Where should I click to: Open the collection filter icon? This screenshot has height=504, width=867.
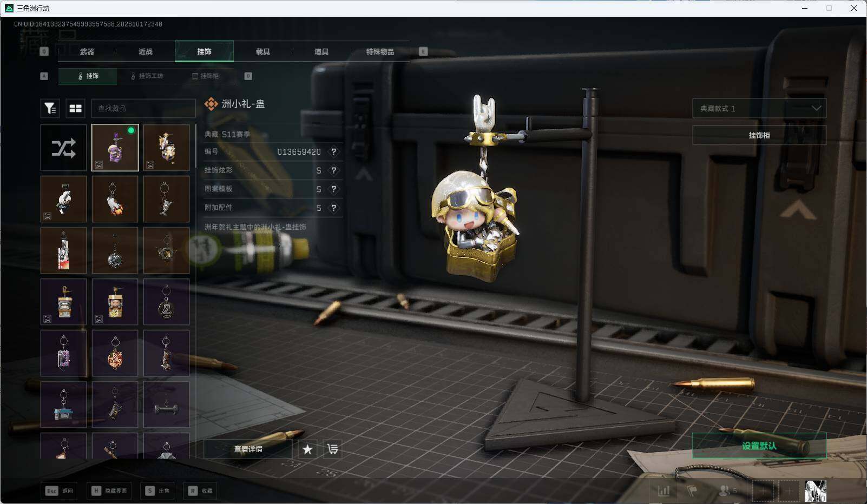[50, 109]
